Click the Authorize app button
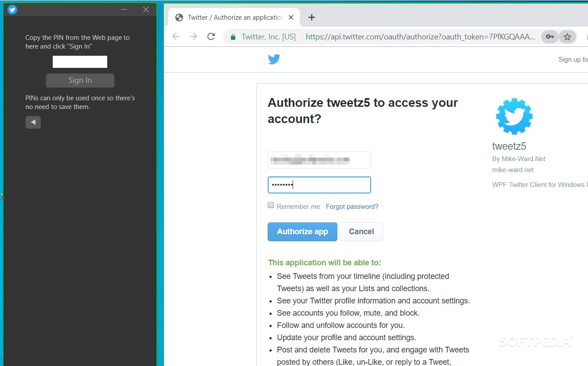 (302, 232)
